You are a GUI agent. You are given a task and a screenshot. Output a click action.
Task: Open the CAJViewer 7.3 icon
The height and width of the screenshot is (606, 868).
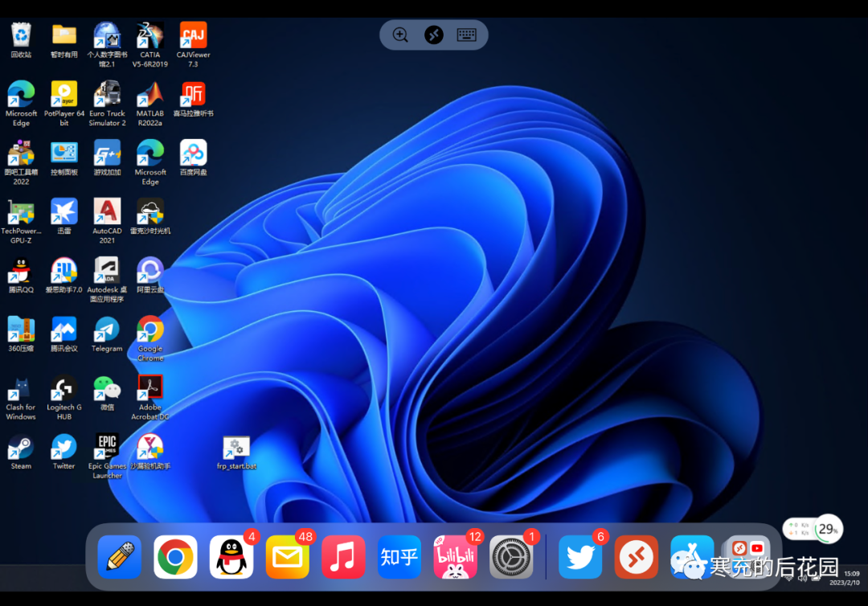pyautogui.click(x=193, y=44)
